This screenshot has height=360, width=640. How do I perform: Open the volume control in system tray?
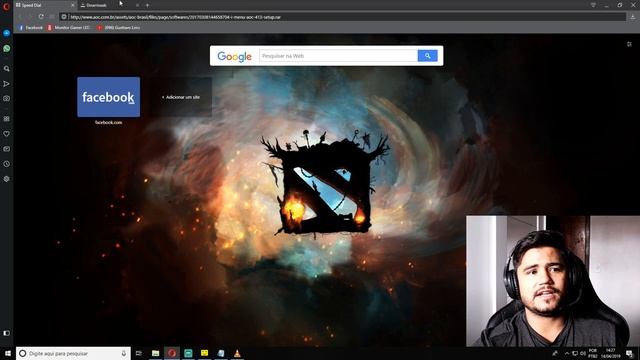(583, 353)
